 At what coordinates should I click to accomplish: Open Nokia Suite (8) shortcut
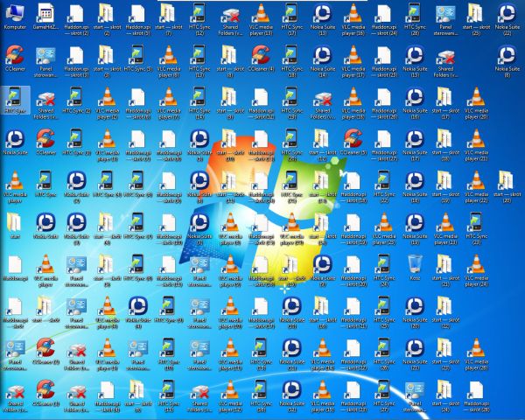point(507,62)
